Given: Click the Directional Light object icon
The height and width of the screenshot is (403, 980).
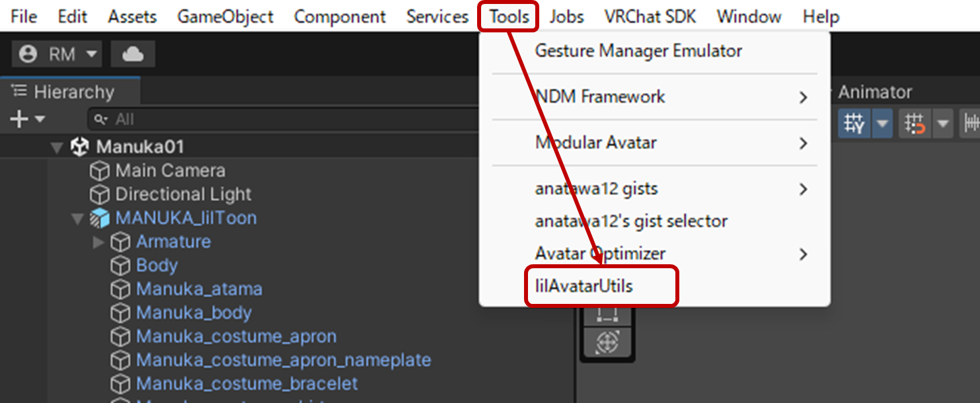Looking at the screenshot, I should coord(99,195).
